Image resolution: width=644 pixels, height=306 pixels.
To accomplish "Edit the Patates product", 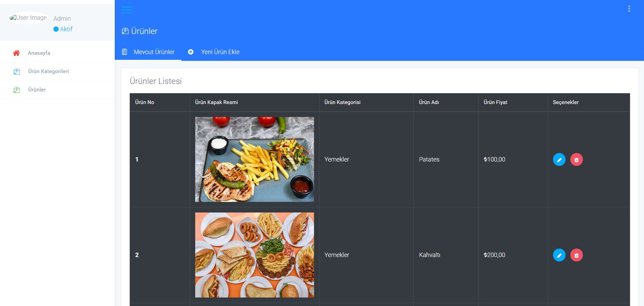I will pyautogui.click(x=559, y=159).
